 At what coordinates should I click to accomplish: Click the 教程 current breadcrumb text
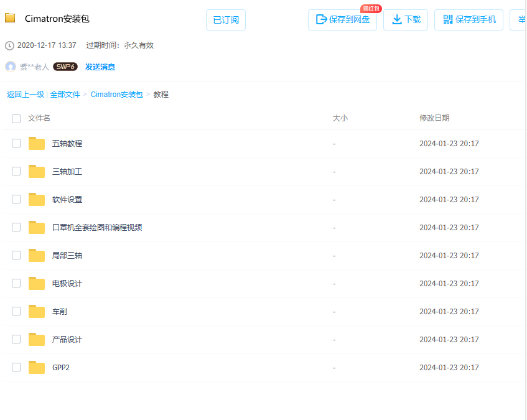pos(161,95)
